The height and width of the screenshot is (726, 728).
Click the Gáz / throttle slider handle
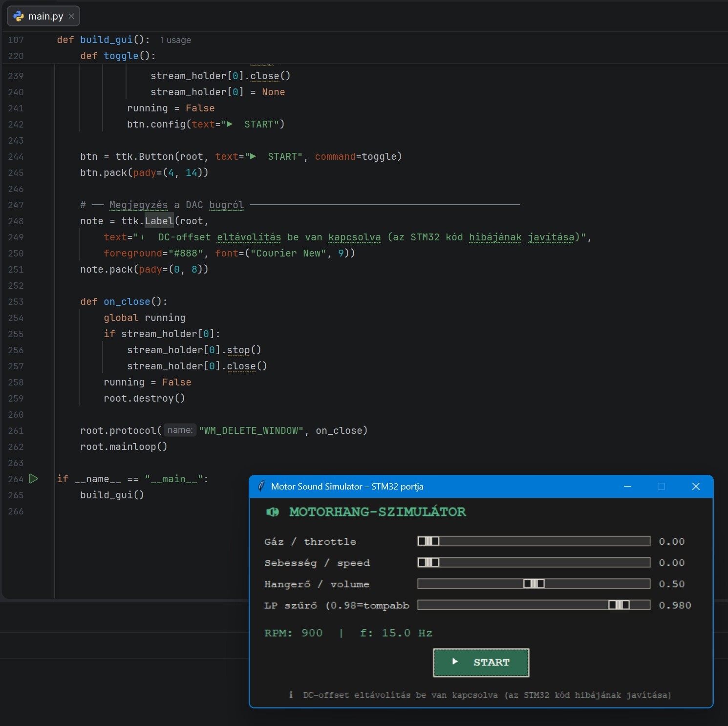point(428,541)
